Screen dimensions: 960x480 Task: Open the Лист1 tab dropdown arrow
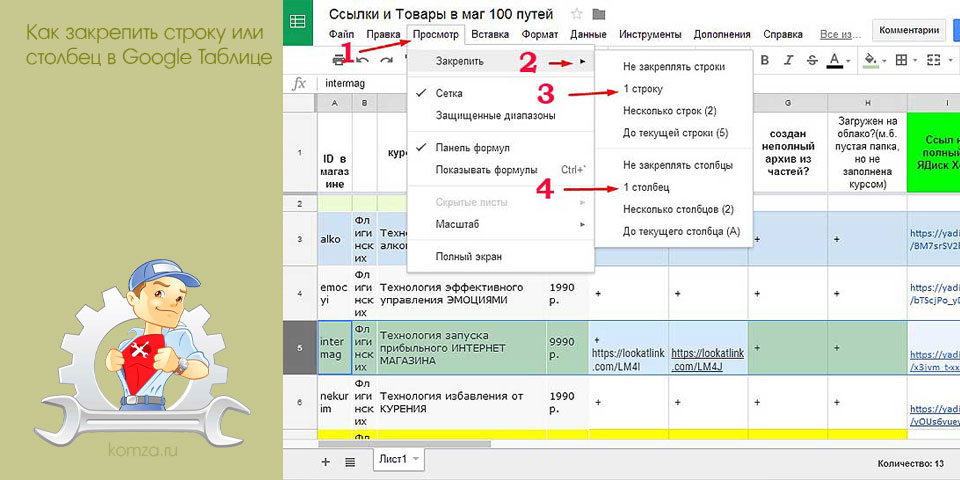click(x=416, y=459)
